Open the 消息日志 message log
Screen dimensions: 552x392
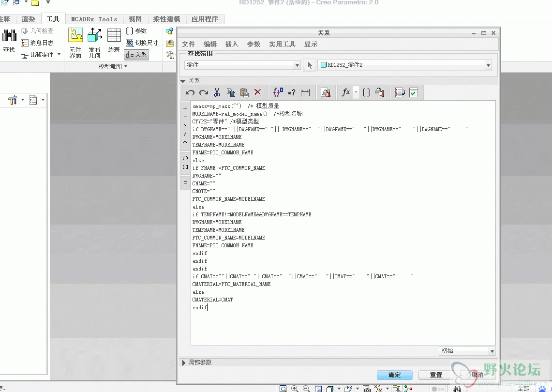(x=37, y=43)
